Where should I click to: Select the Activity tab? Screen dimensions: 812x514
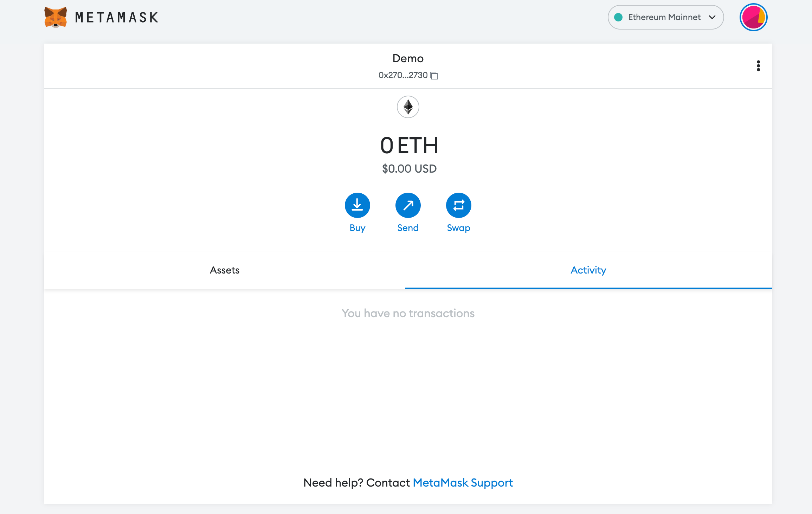coord(588,270)
